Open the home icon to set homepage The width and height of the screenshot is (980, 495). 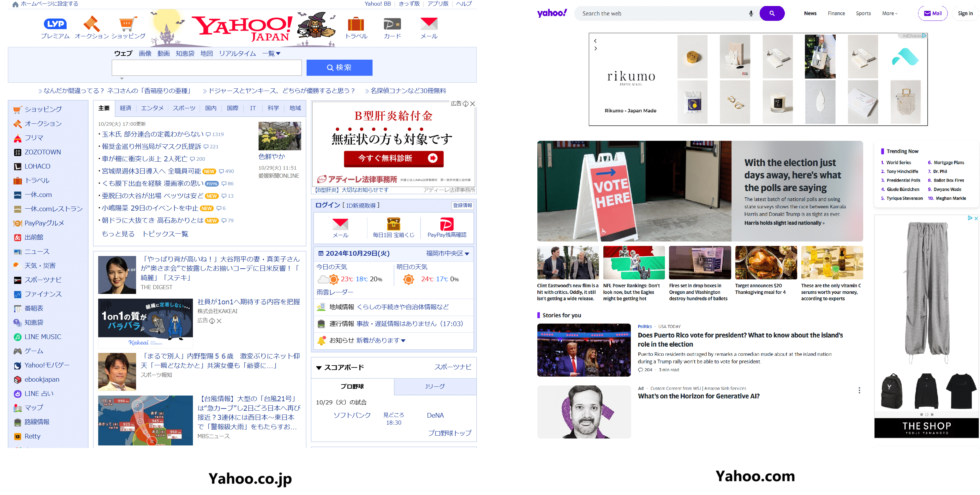[x=15, y=4]
